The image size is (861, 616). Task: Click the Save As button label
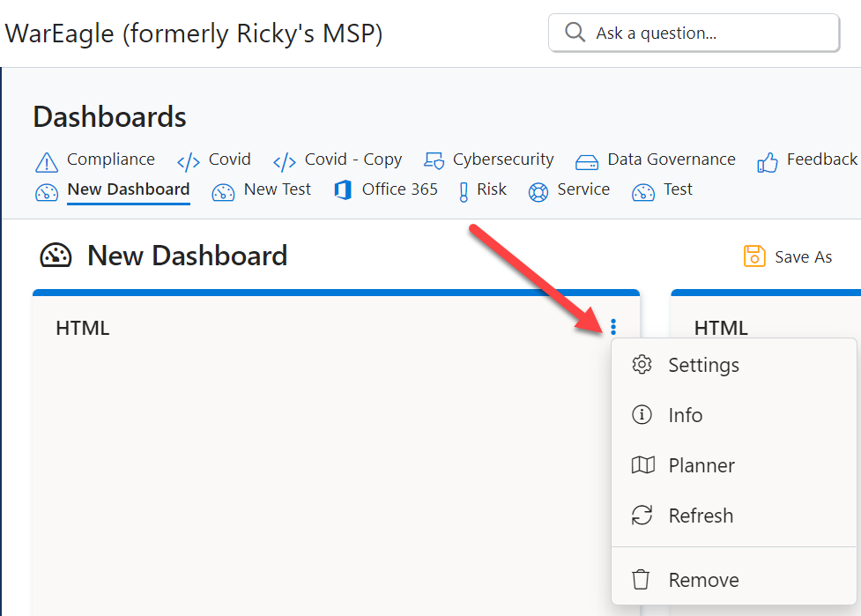coord(804,257)
